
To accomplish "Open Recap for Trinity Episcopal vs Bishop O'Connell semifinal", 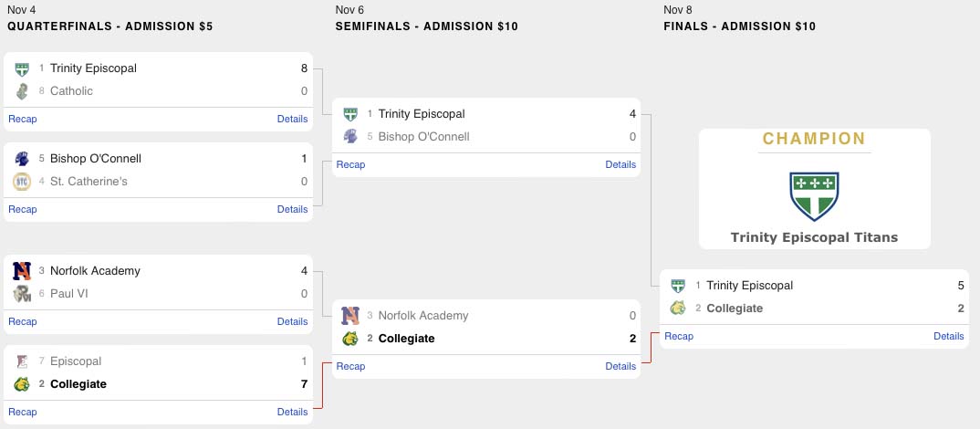I will point(350,164).
